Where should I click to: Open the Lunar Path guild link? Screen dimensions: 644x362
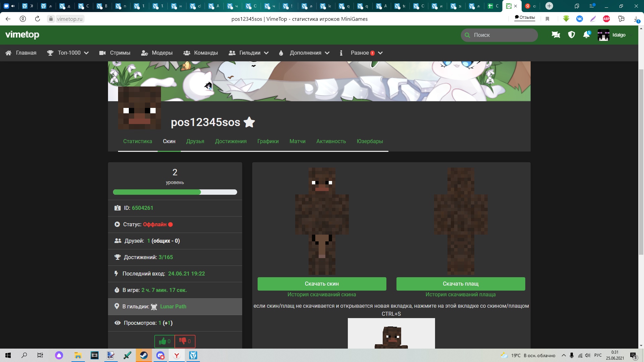pyautogui.click(x=173, y=306)
